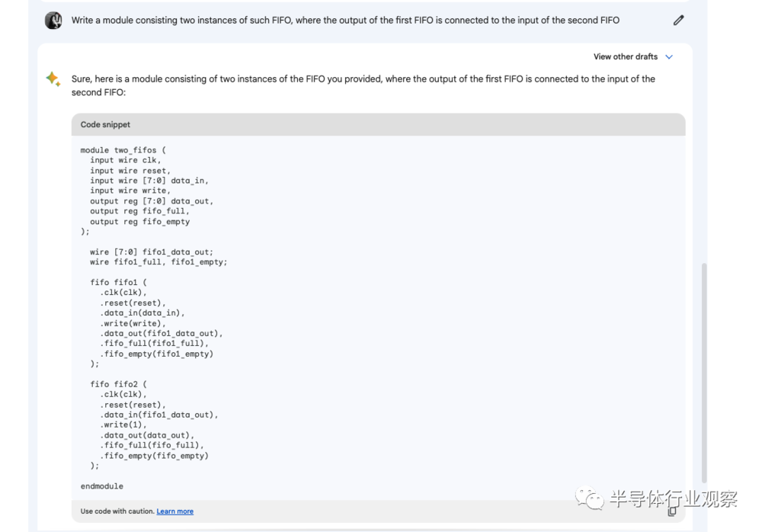Click the "Code snippet" header label
The width and height of the screenshot is (762, 532).
(105, 124)
